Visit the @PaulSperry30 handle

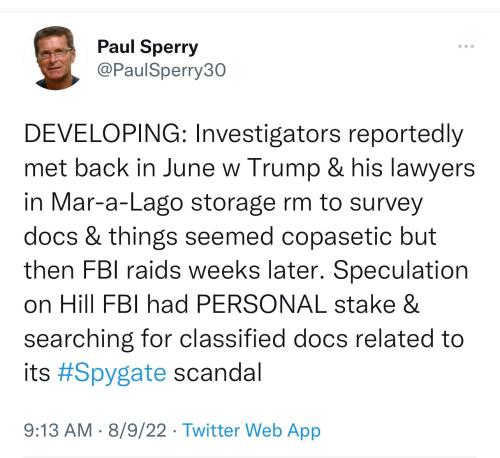[x=161, y=70]
